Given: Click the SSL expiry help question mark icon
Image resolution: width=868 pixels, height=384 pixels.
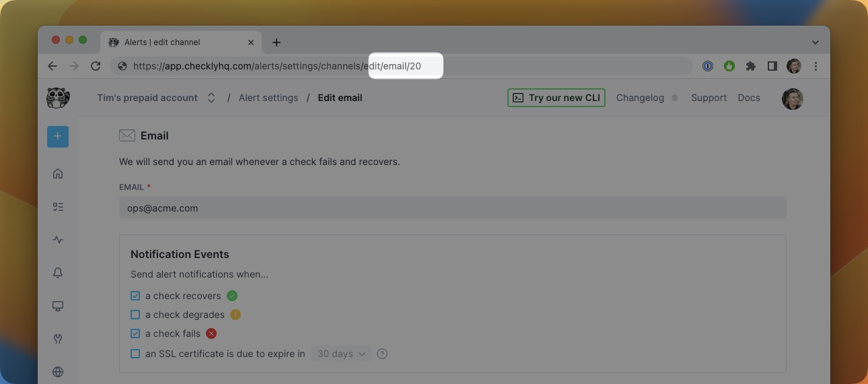Looking at the screenshot, I should click(382, 354).
